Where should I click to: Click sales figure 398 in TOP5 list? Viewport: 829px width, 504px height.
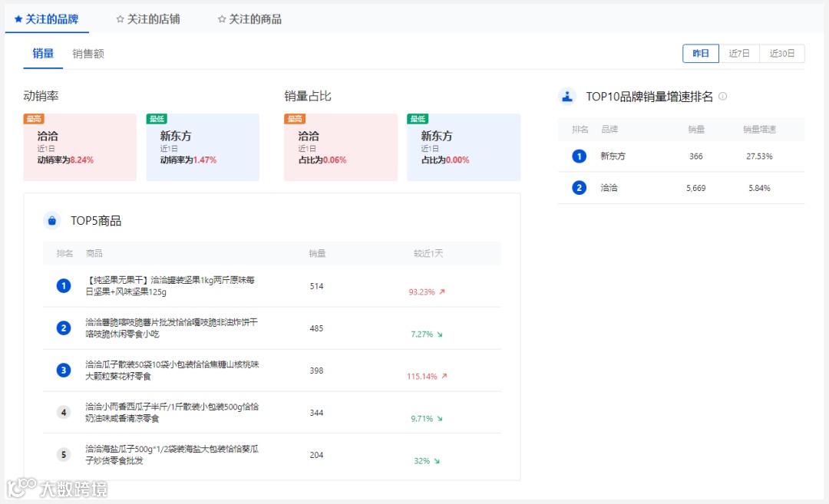click(317, 371)
